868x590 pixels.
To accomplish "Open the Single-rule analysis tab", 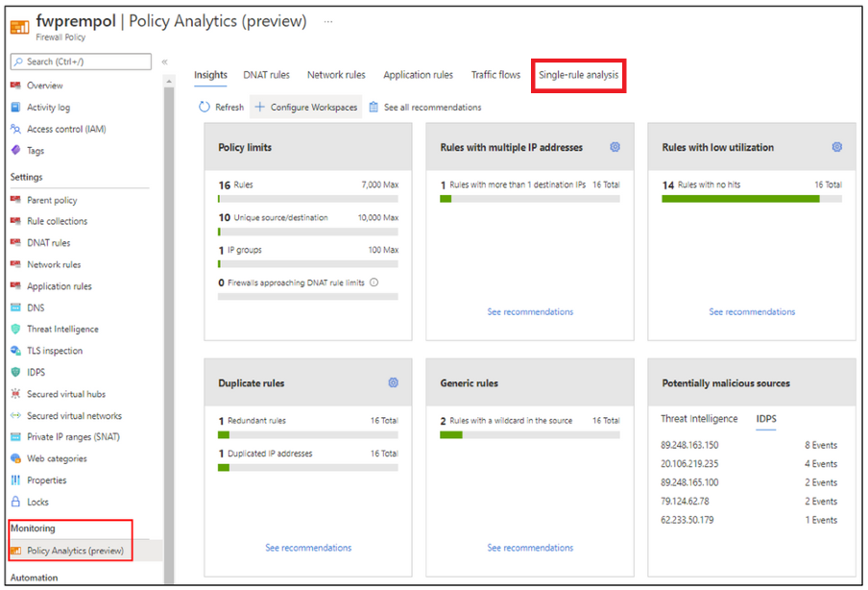I will 578,75.
